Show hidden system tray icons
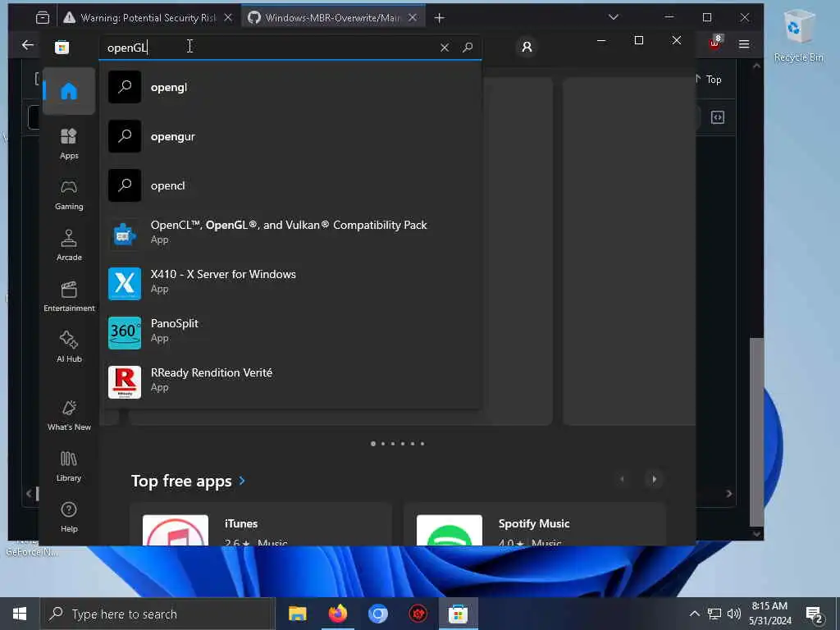840x630 pixels. 694,614
